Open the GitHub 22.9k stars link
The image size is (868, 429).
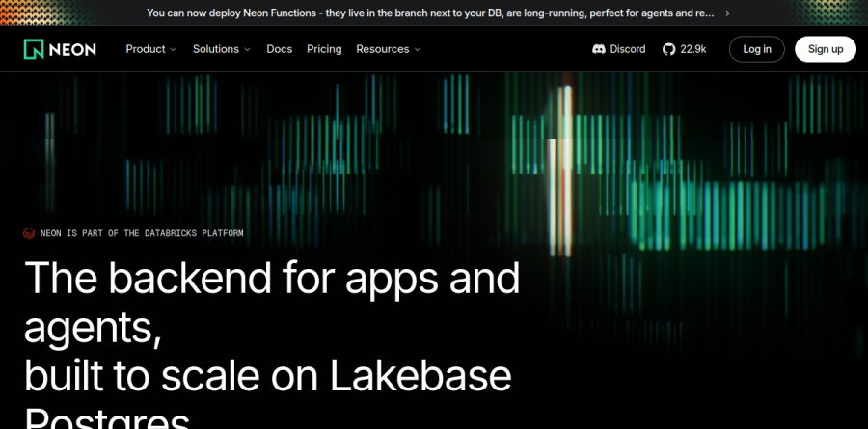click(684, 49)
